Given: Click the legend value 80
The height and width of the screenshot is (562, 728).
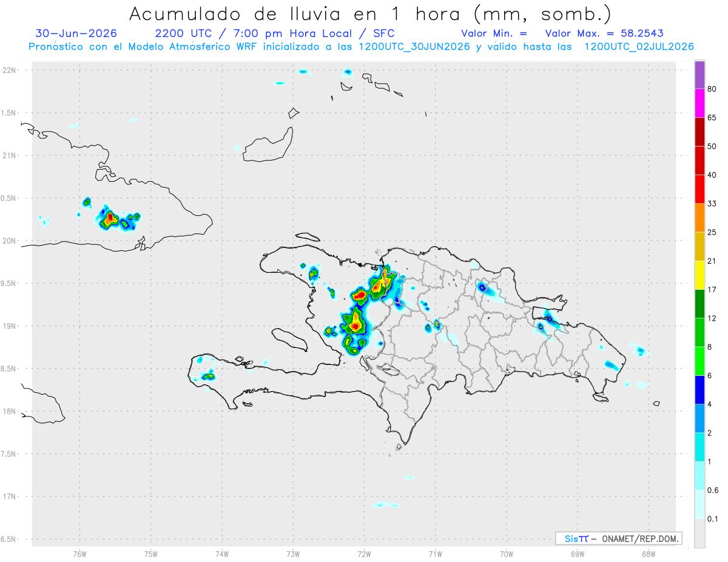Looking at the screenshot, I should 712,89.
